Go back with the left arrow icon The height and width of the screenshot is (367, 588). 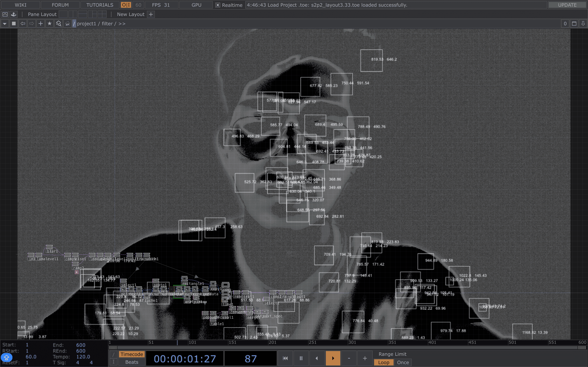tap(23, 23)
